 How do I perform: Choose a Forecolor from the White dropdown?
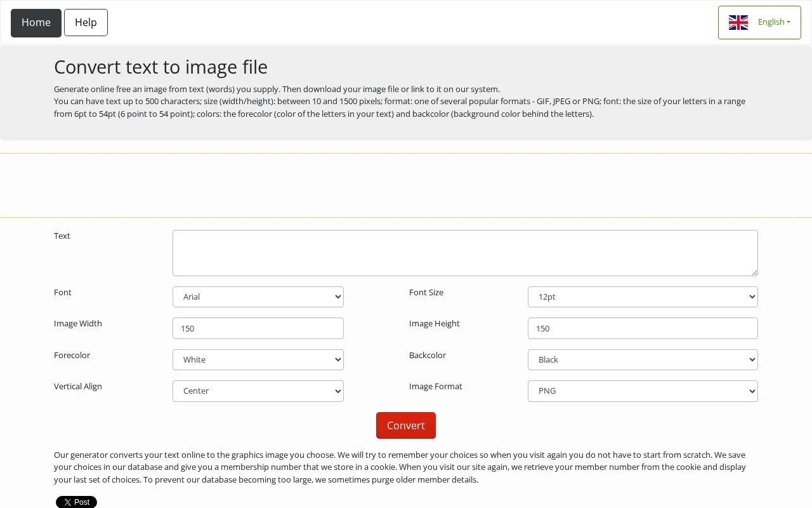pos(258,359)
